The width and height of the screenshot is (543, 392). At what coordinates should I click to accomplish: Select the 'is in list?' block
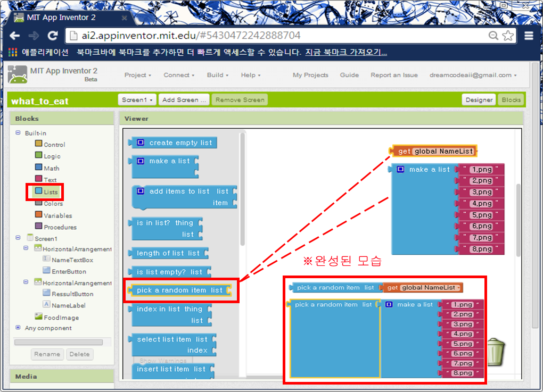165,228
